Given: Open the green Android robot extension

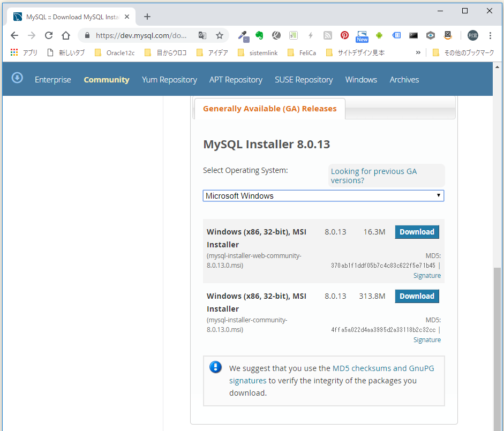Looking at the screenshot, I should pos(379,35).
